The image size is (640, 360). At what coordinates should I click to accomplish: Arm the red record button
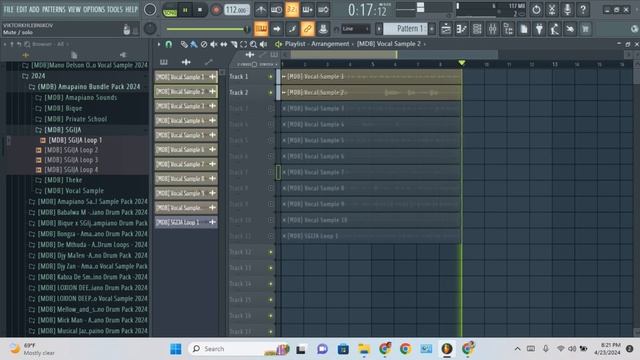click(x=216, y=10)
